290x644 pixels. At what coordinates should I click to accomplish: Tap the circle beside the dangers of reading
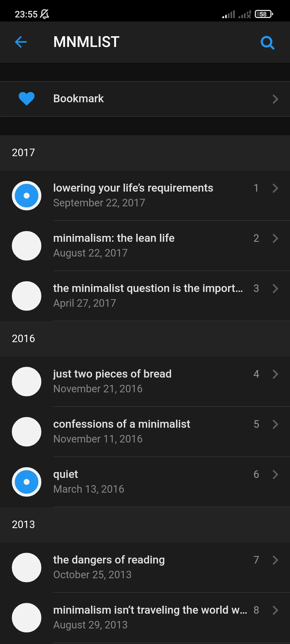click(x=27, y=568)
